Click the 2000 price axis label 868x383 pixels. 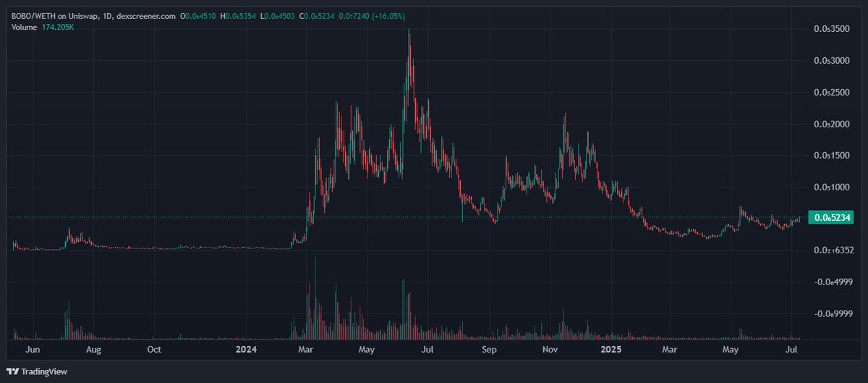(833, 124)
